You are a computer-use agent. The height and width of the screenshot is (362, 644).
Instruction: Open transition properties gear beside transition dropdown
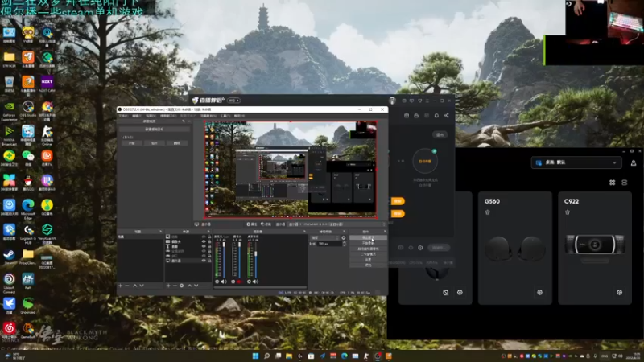(x=344, y=237)
